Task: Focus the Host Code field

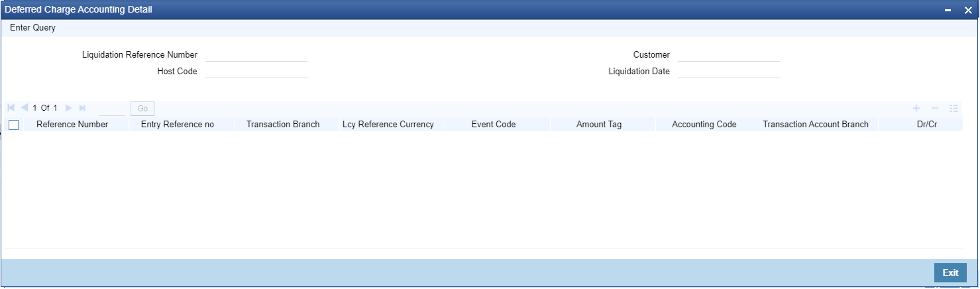Action: (256, 72)
